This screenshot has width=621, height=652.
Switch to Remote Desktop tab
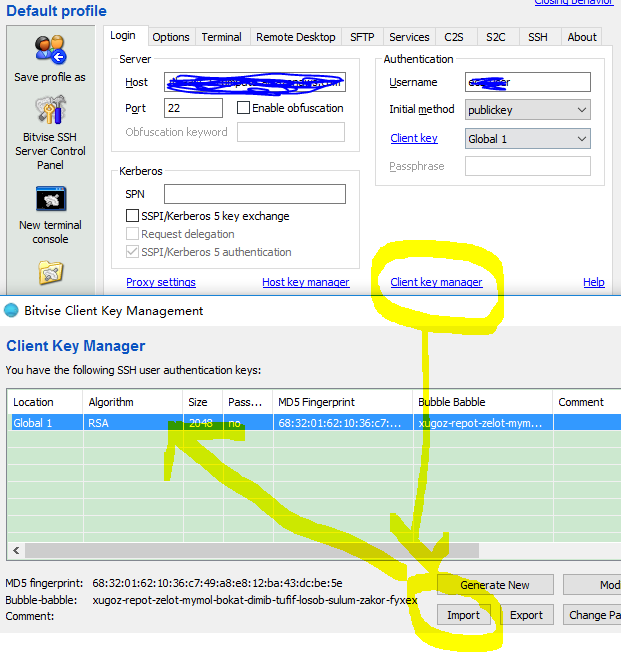[x=296, y=37]
